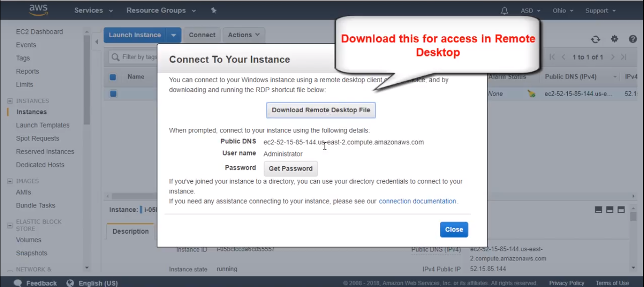Open Reports in the sidebar

(27, 71)
